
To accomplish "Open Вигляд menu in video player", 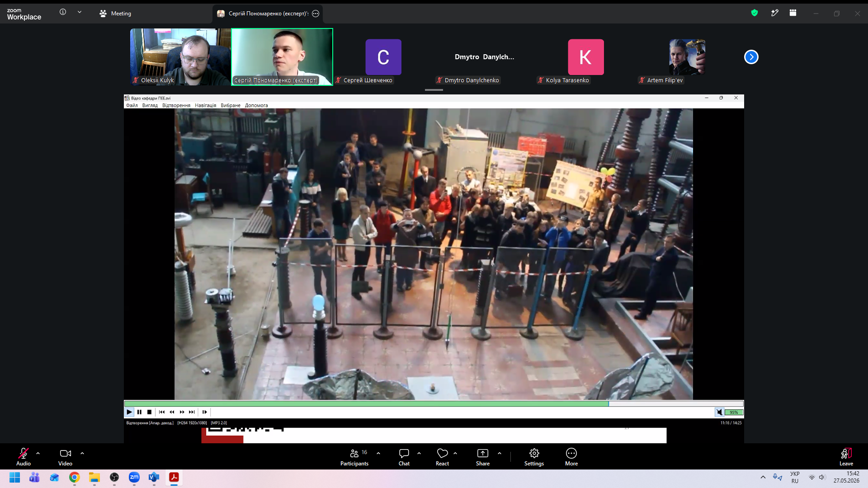I will coord(150,105).
